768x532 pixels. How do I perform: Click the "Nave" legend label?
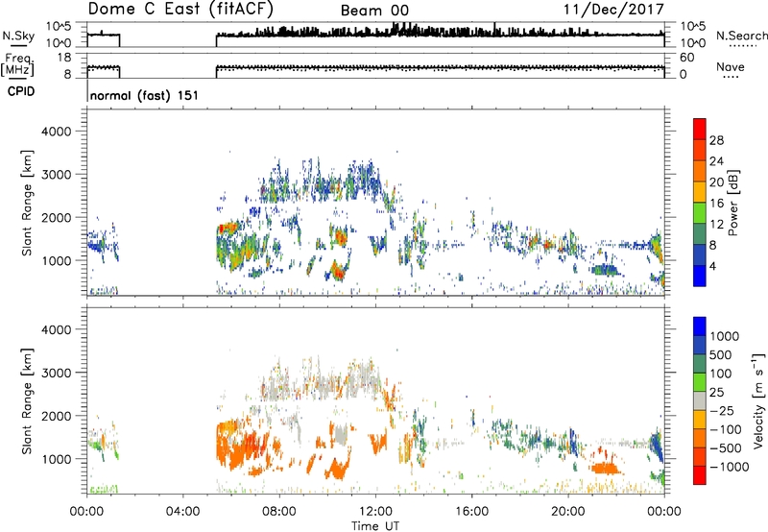(x=731, y=66)
